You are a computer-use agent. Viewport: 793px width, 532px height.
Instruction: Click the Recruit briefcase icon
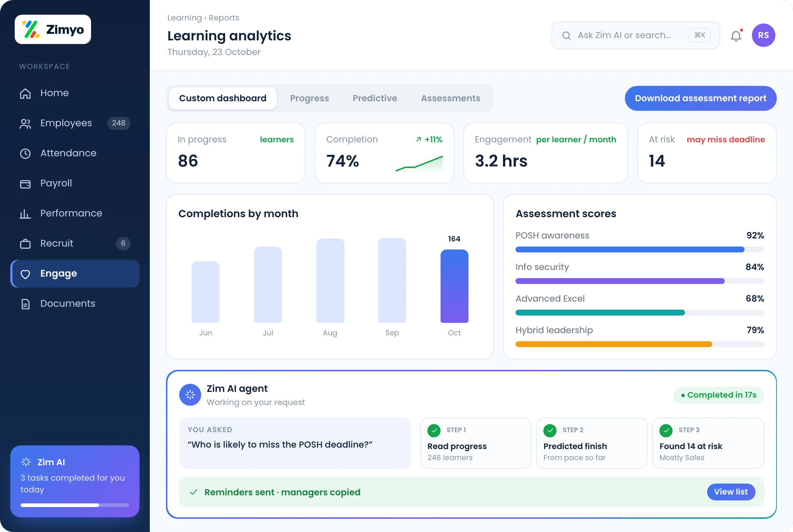25,244
